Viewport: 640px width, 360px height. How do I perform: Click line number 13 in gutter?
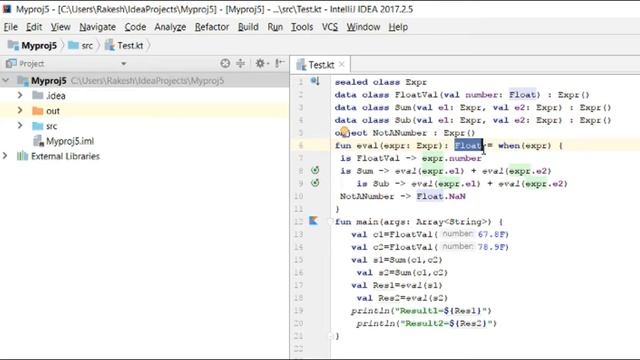[x=298, y=234]
